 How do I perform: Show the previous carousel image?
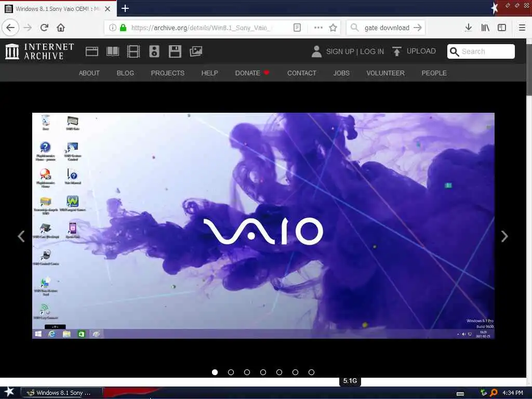[x=21, y=236]
